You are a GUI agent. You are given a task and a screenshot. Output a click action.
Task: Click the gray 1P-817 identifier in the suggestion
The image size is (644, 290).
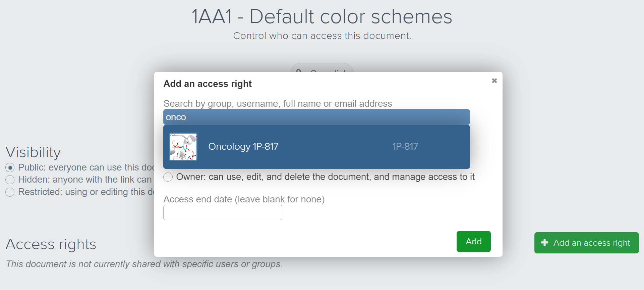click(405, 147)
